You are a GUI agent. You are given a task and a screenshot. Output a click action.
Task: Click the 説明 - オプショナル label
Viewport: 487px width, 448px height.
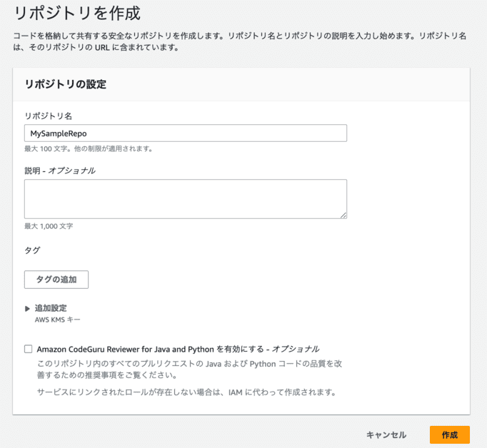point(60,170)
